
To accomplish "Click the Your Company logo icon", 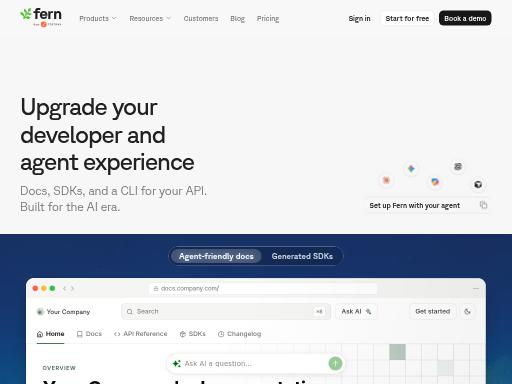I will (40, 312).
